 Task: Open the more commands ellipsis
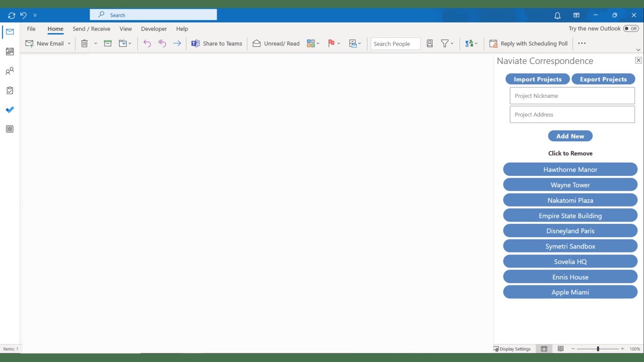tap(582, 43)
